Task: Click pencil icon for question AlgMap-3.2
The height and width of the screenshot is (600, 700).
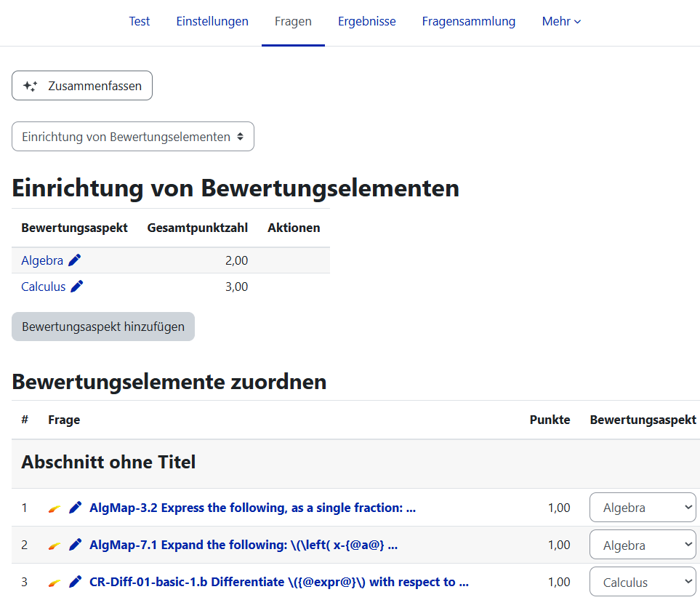Action: coord(75,508)
